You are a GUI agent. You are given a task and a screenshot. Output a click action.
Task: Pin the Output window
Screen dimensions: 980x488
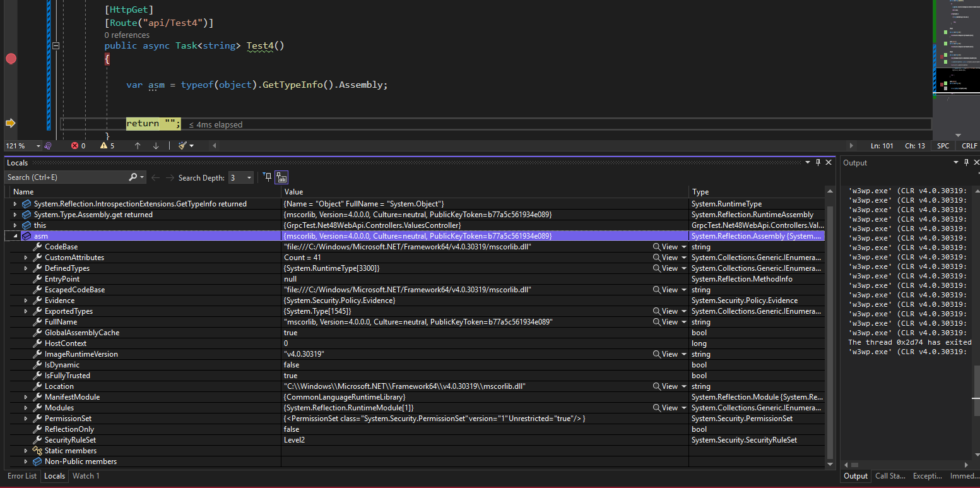click(x=966, y=162)
